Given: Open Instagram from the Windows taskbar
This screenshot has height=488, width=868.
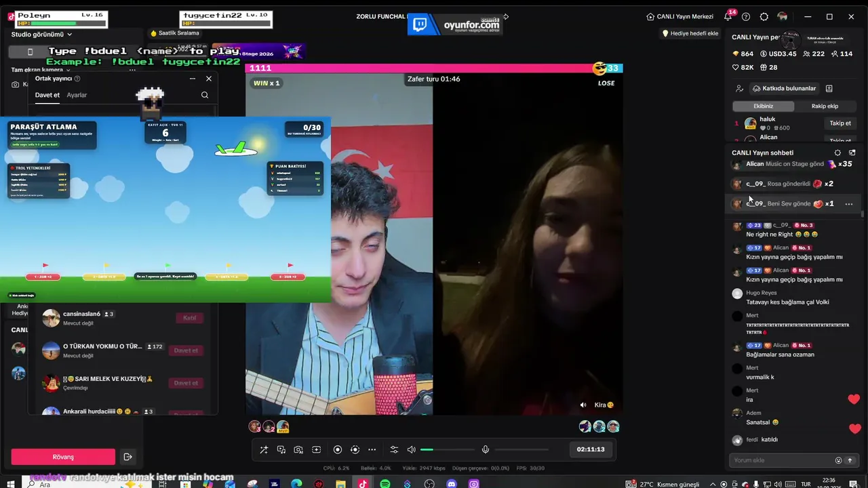Looking at the screenshot, I should tap(474, 484).
